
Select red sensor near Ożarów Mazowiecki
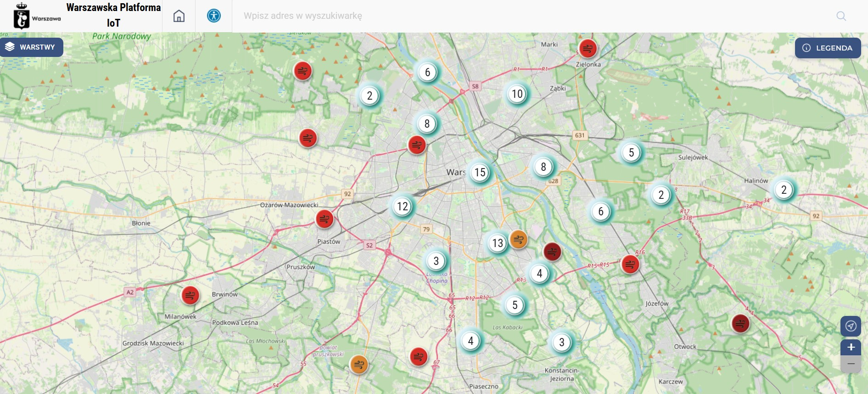tap(325, 219)
